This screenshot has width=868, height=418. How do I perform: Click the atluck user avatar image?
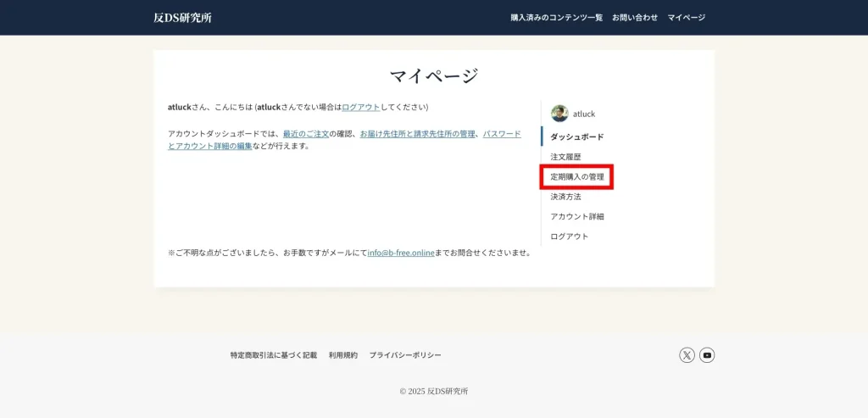559,114
